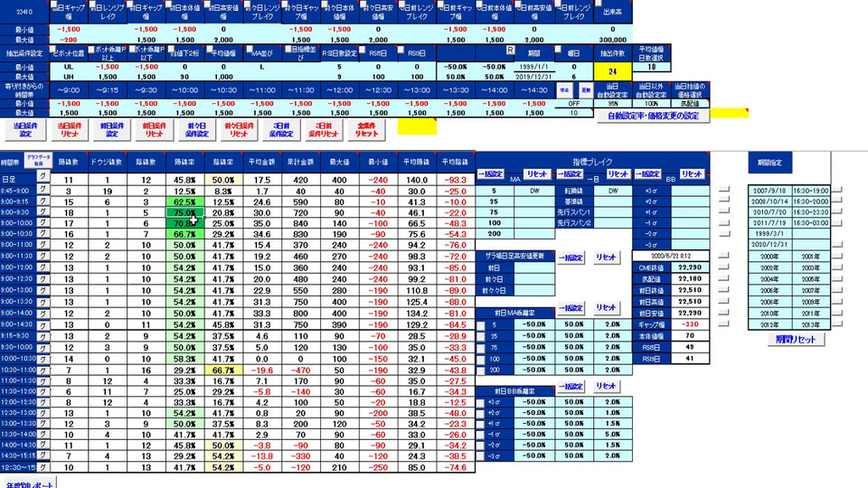Open graph icon for 9:00~9:15 row
Image resolution: width=868 pixels, height=488 pixels.
point(42,201)
